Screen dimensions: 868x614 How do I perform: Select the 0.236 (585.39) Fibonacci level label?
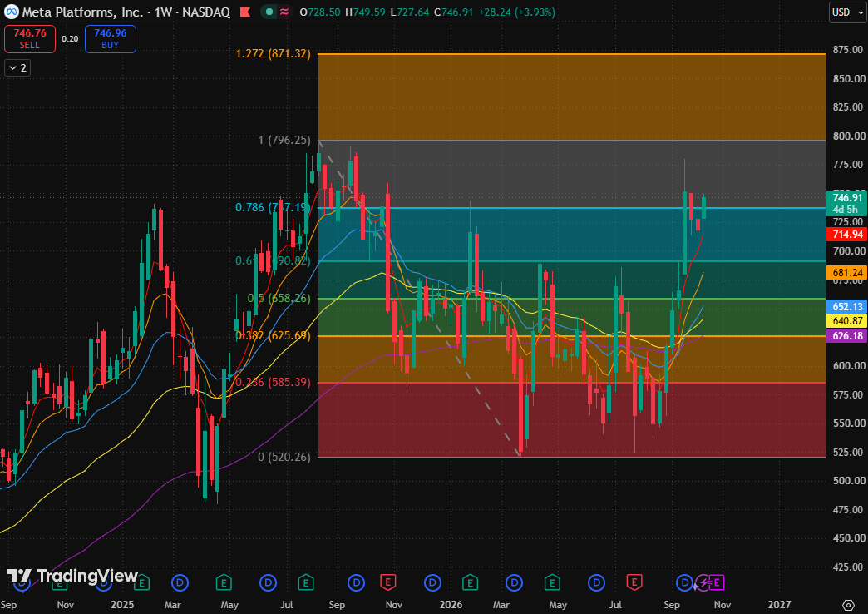[x=273, y=383]
